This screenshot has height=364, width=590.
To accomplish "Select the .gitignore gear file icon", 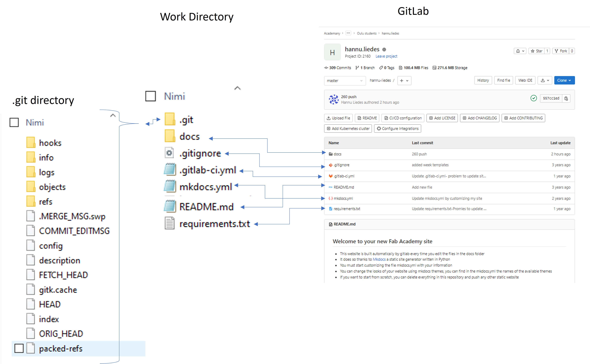I will (169, 153).
